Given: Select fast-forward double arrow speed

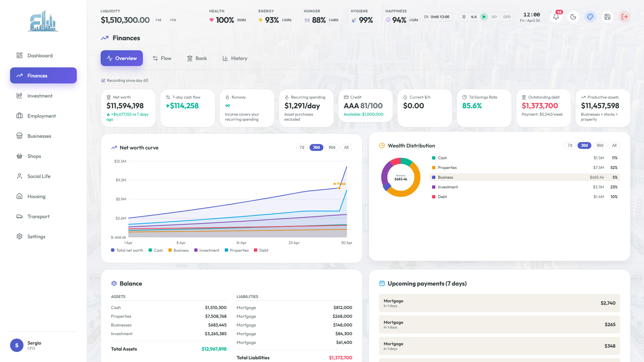Looking at the screenshot, I should coord(494,17).
